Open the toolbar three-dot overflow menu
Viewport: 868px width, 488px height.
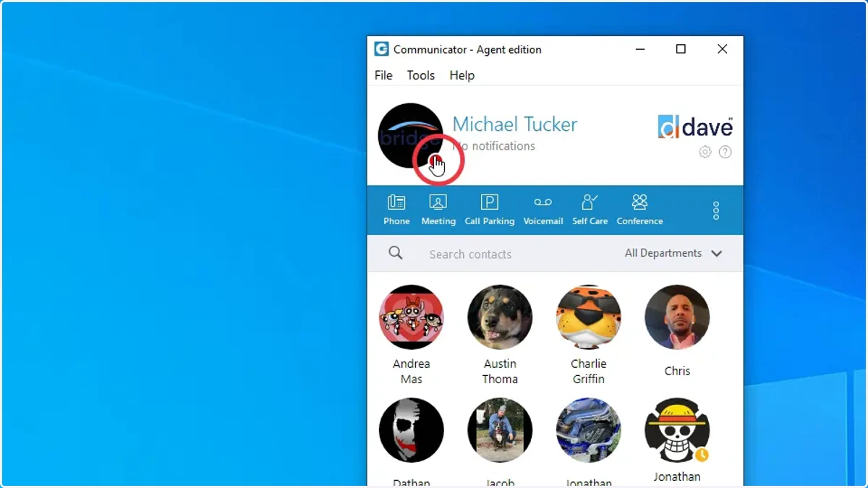pos(716,210)
